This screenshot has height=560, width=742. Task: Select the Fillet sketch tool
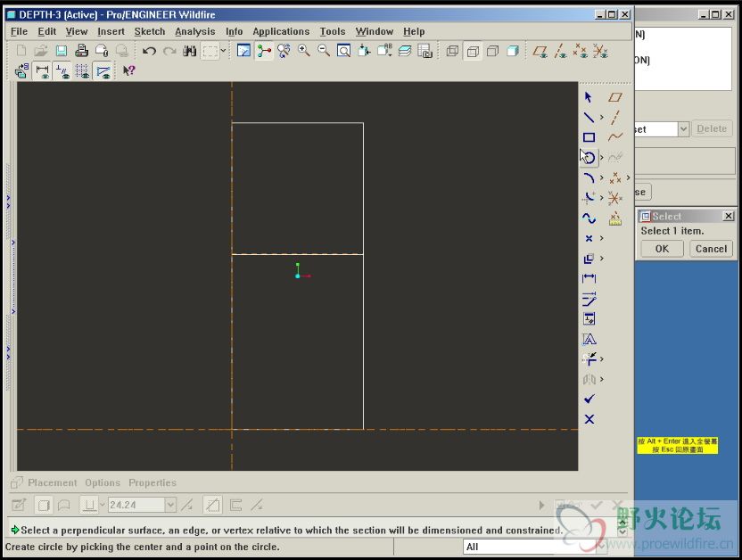pos(589,198)
